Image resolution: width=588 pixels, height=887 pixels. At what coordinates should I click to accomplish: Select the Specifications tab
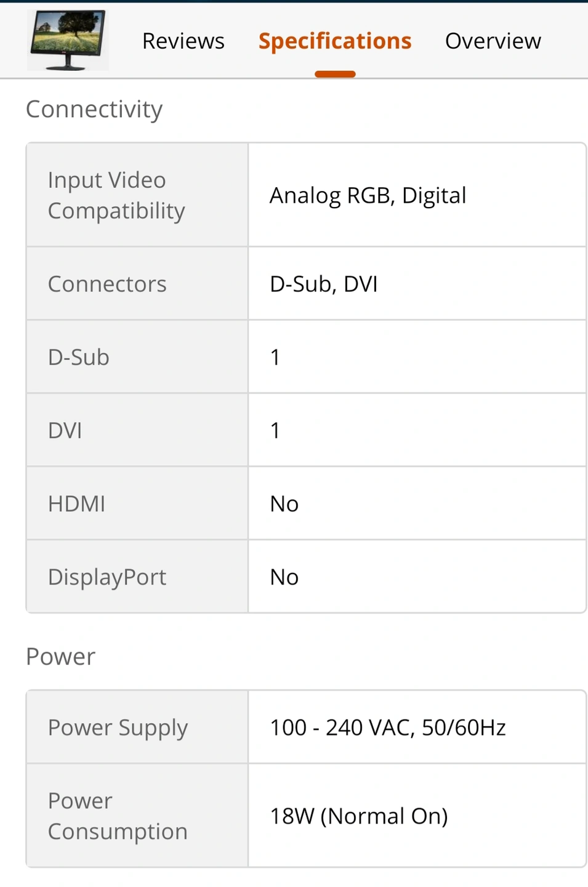pyautogui.click(x=335, y=41)
